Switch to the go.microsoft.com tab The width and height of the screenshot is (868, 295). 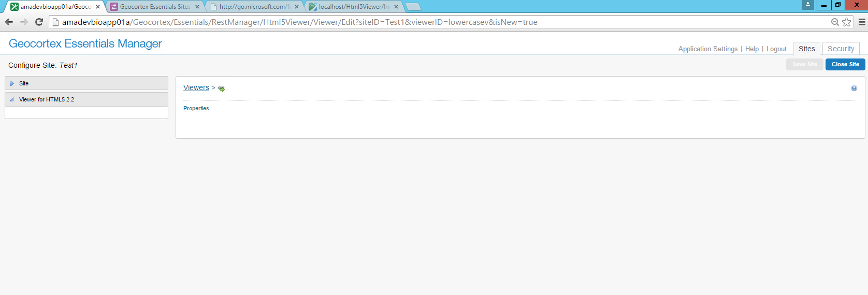pyautogui.click(x=254, y=7)
